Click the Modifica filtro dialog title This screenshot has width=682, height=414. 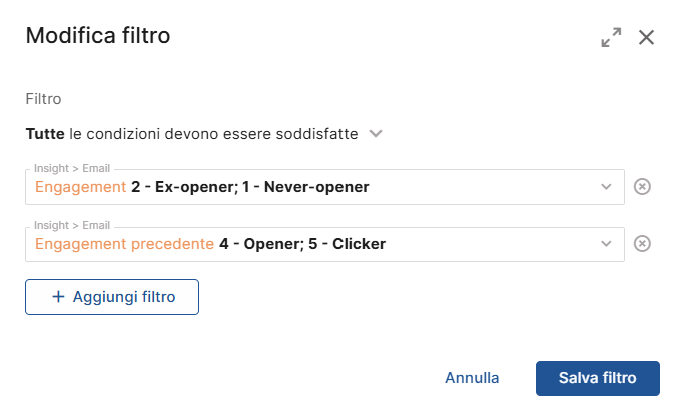pos(98,36)
